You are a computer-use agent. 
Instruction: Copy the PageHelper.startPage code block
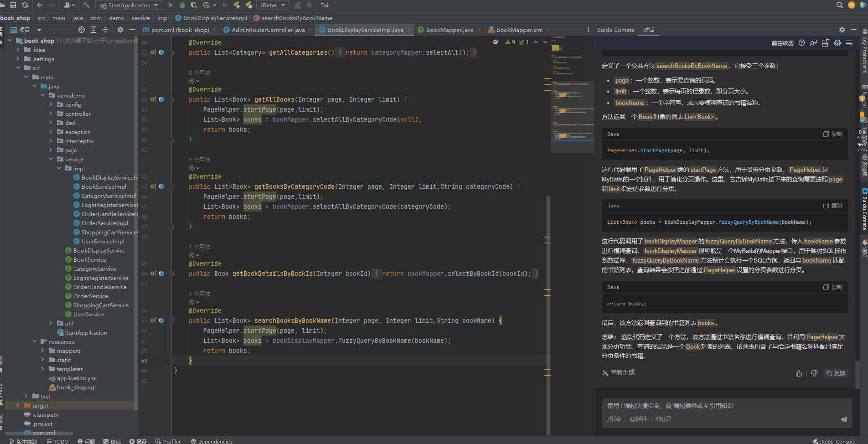coord(833,134)
